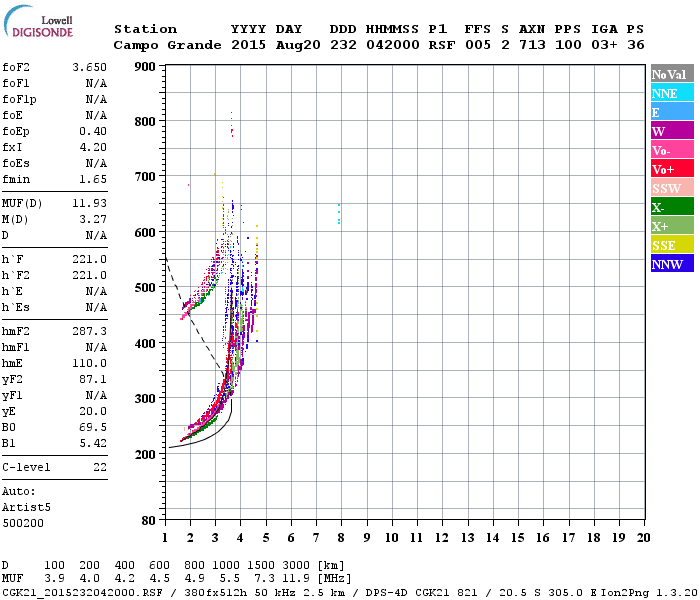Click the time value 042000

click(x=392, y=45)
